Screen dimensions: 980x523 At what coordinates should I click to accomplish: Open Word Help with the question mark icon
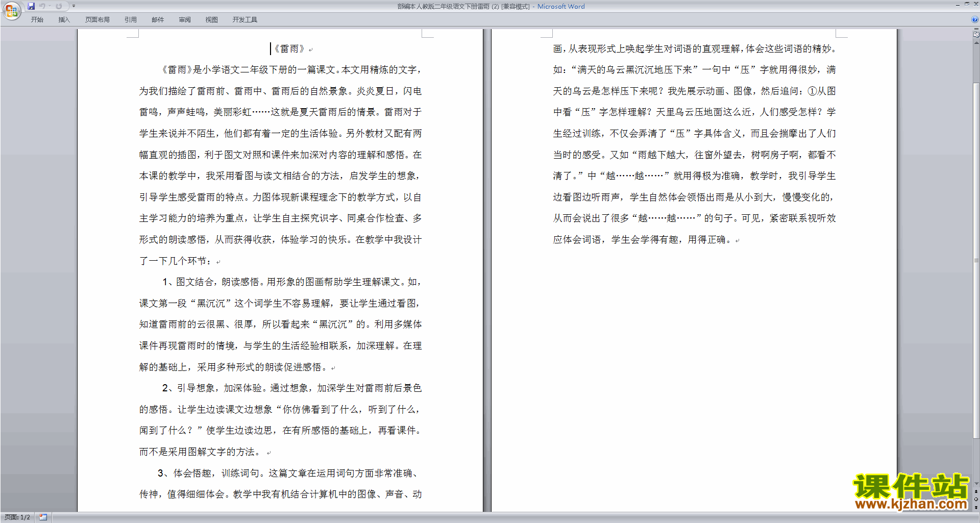pos(975,19)
